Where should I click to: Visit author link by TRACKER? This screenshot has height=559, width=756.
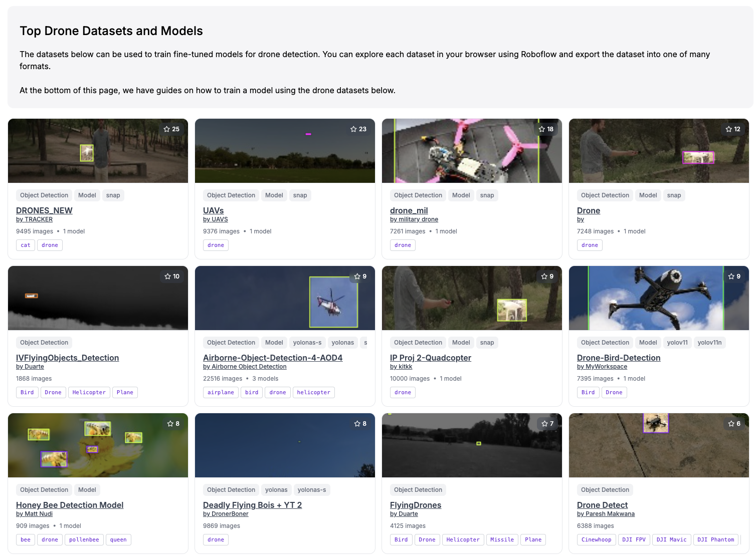pos(34,219)
